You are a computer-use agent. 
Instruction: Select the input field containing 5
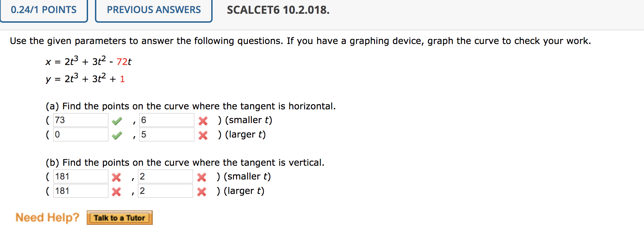coord(166,135)
